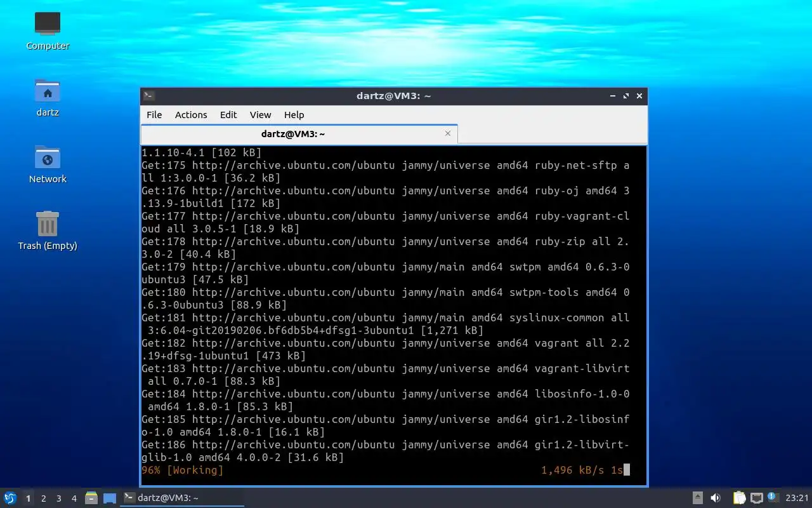The width and height of the screenshot is (812, 508).
Task: Open the terminal Help menu
Action: pos(294,115)
